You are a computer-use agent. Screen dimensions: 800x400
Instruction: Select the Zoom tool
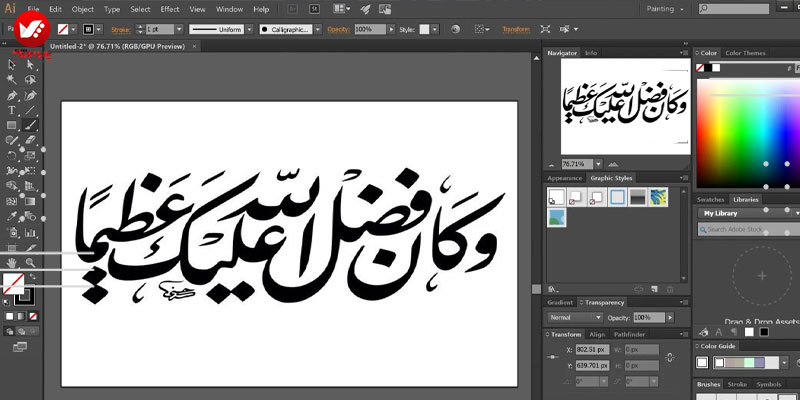coord(30,263)
